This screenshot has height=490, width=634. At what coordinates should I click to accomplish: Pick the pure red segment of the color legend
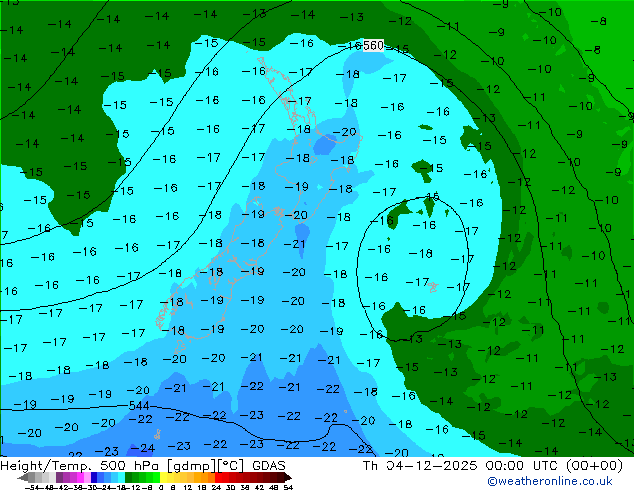click(x=218, y=477)
